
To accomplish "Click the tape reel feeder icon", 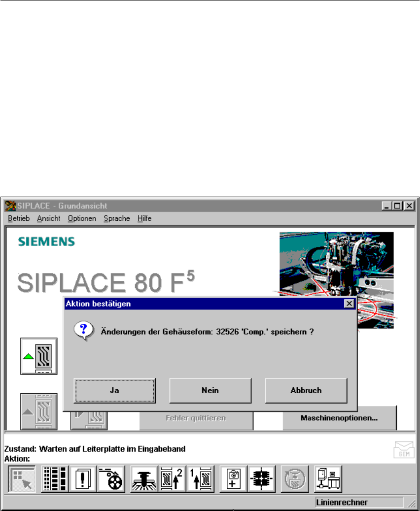I will point(111,479).
